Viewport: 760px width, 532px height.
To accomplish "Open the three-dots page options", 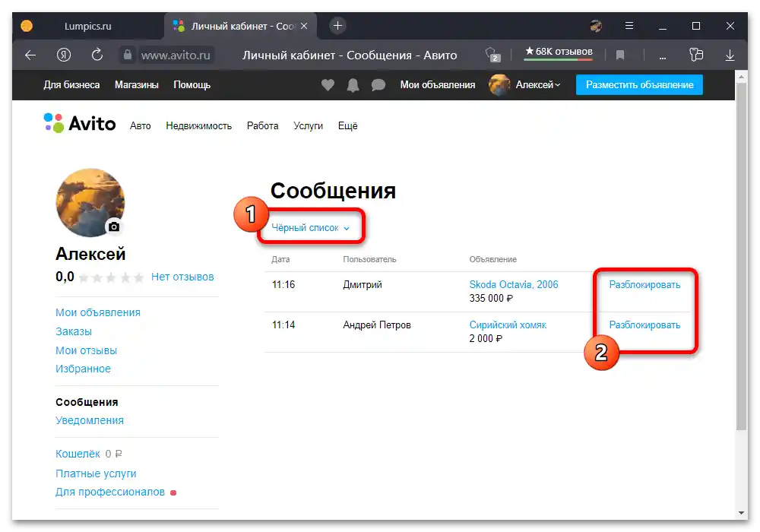I will pyautogui.click(x=662, y=57).
